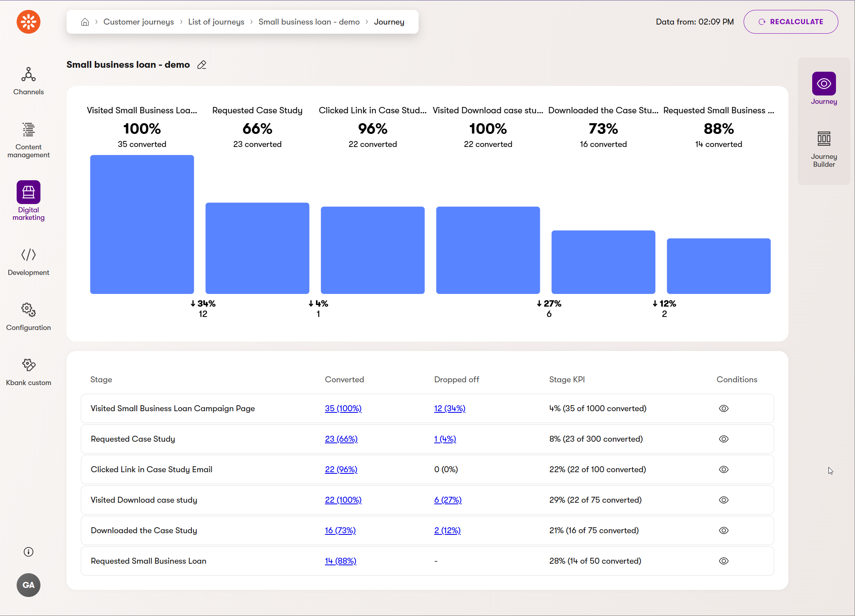Go to home via breadcrumb house icon

pos(85,22)
